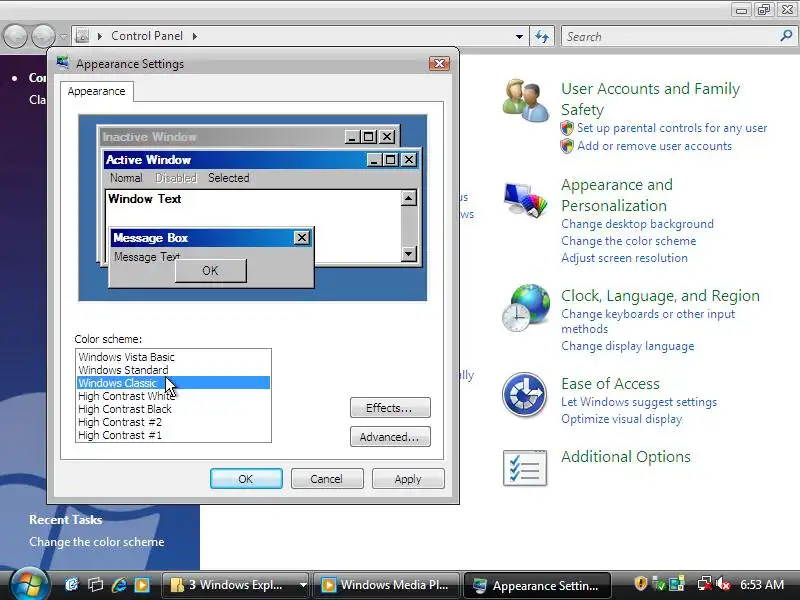Click the Apply button
Image resolution: width=800 pixels, height=600 pixels.
tap(408, 479)
